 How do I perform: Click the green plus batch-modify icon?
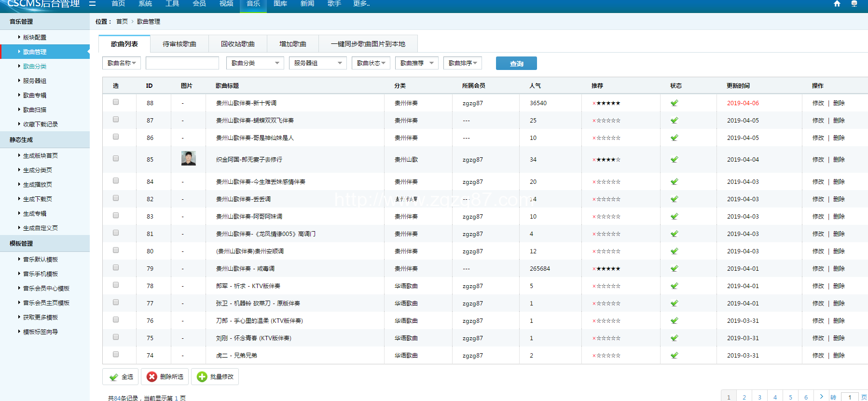(x=202, y=377)
